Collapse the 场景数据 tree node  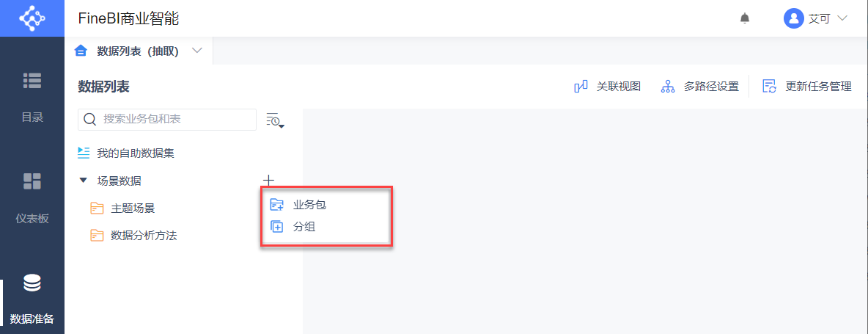pos(84,181)
